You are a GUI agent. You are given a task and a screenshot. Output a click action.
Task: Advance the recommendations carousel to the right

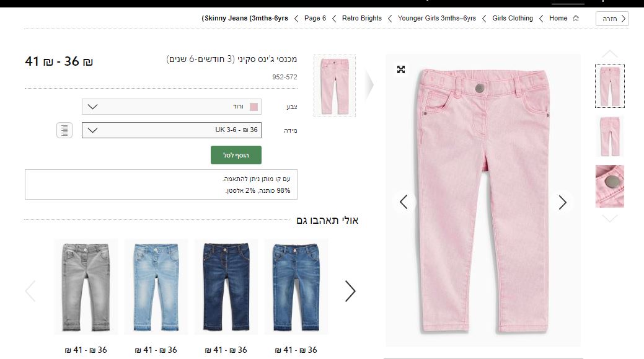point(350,291)
